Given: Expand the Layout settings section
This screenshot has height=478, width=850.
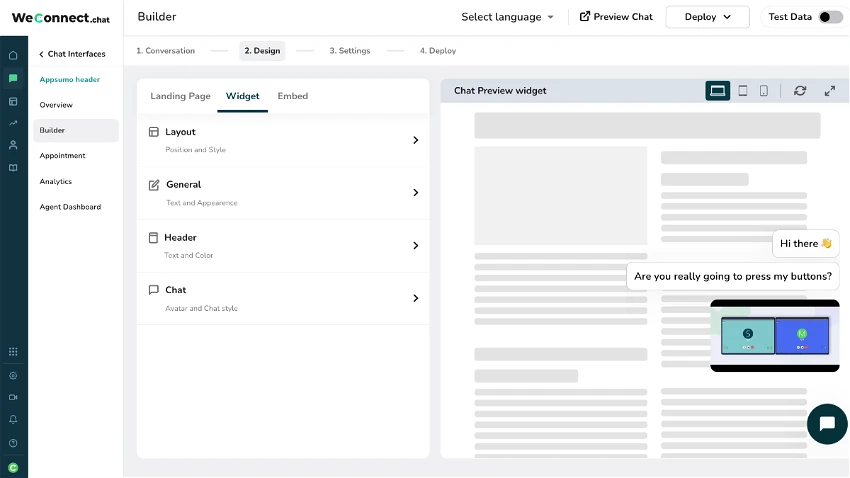Looking at the screenshot, I should click(x=283, y=140).
